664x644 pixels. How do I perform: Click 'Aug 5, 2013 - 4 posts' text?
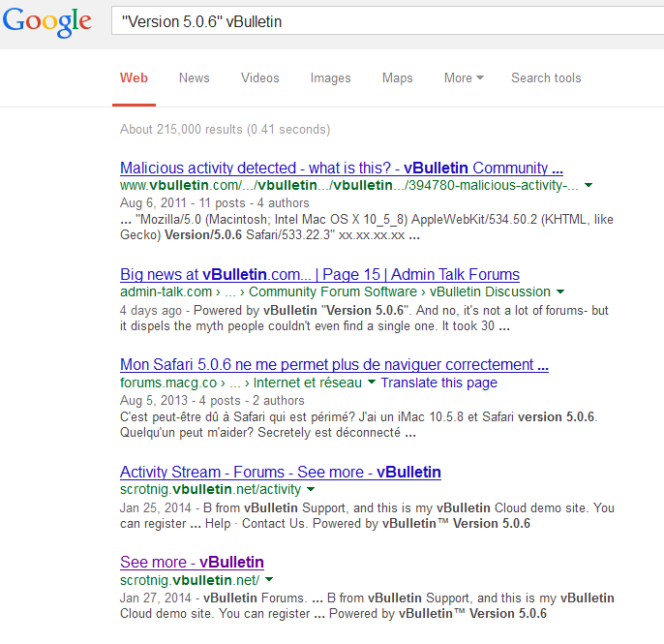212,400
